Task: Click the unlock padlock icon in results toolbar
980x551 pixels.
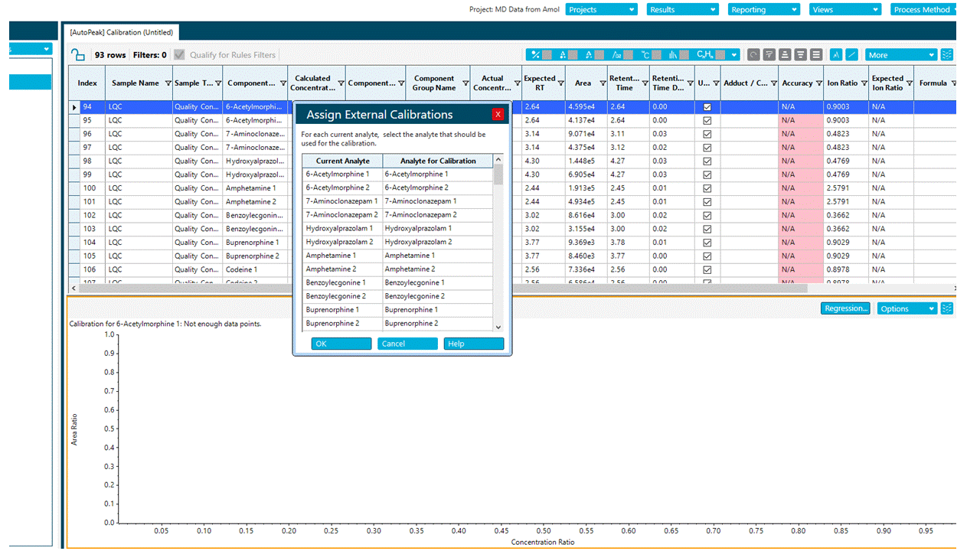Action: coord(77,55)
